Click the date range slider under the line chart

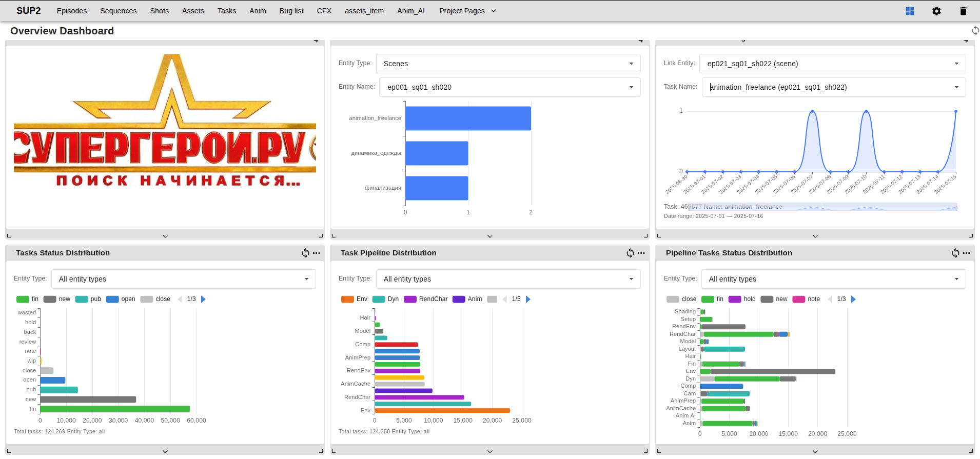coord(822,207)
